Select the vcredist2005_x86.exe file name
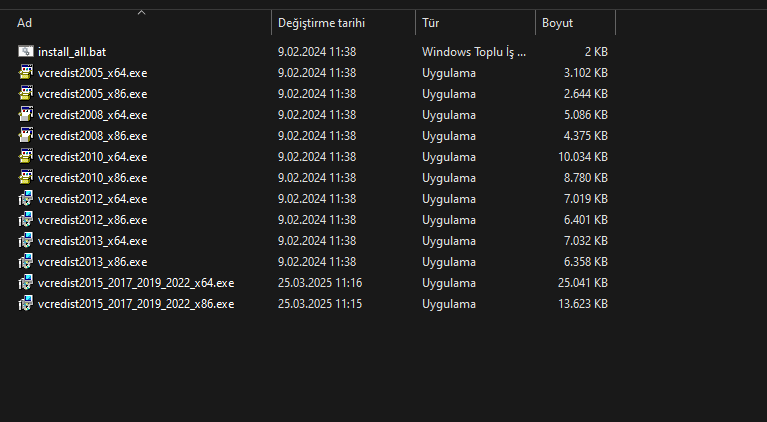 92,94
